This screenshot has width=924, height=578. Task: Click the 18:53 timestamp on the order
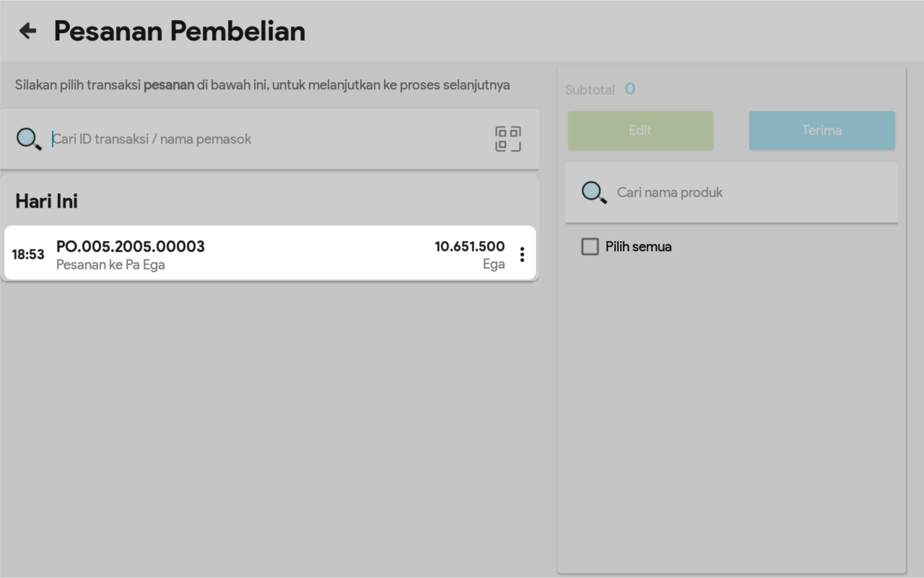click(x=28, y=255)
